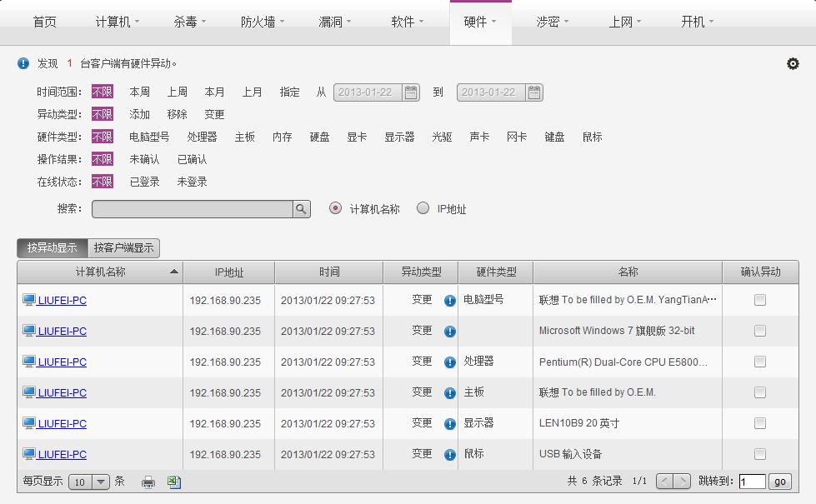
Task: Open the 硬件 tab
Action: click(480, 22)
